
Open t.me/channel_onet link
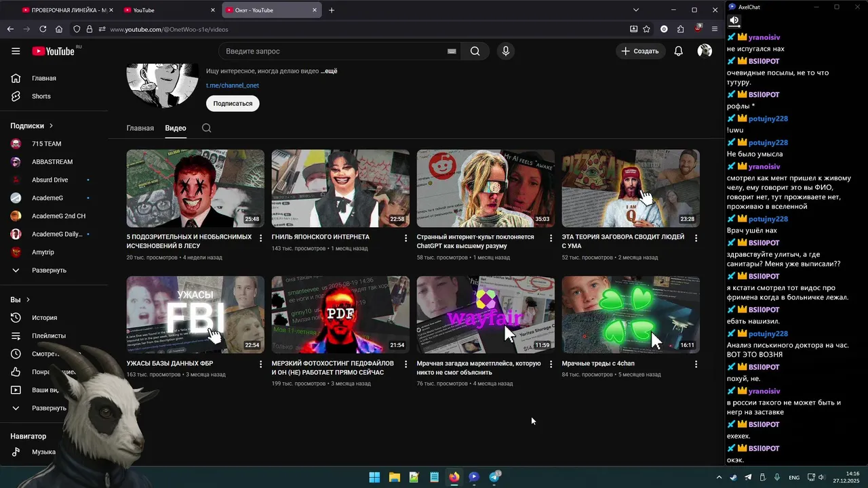[x=233, y=85]
